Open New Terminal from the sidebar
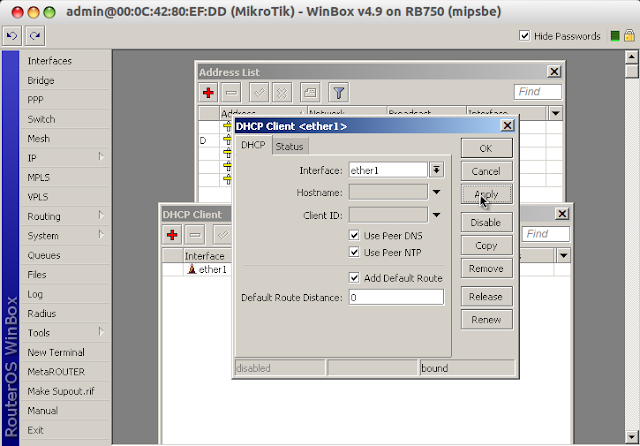This screenshot has height=446, width=640. [65, 352]
